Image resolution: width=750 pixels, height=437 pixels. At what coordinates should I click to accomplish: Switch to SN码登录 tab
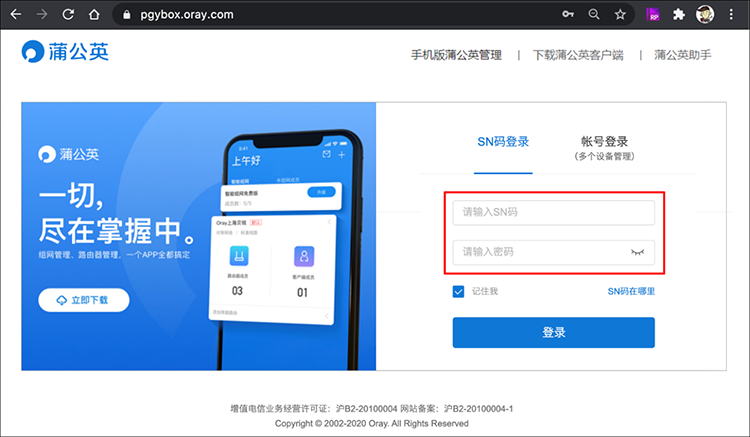point(503,142)
